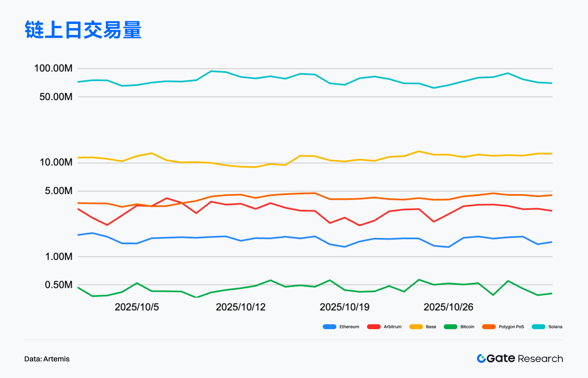Click the 0.50M y-axis label
Screen dimensions: 588x378
pyautogui.click(x=59, y=285)
